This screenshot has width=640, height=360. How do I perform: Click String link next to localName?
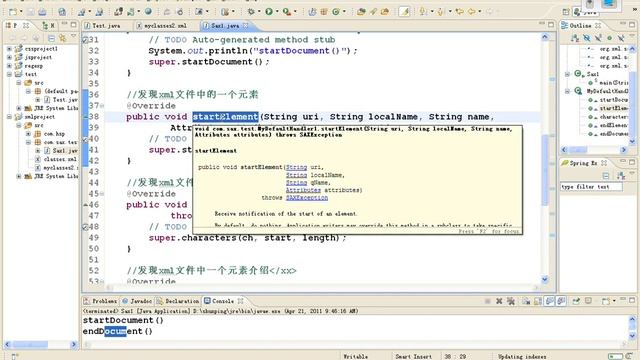point(296,175)
